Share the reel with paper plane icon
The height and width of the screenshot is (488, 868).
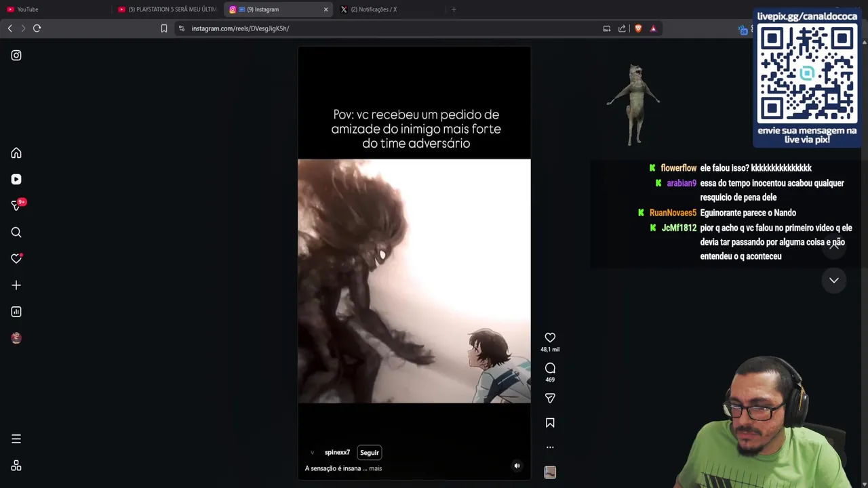click(550, 399)
